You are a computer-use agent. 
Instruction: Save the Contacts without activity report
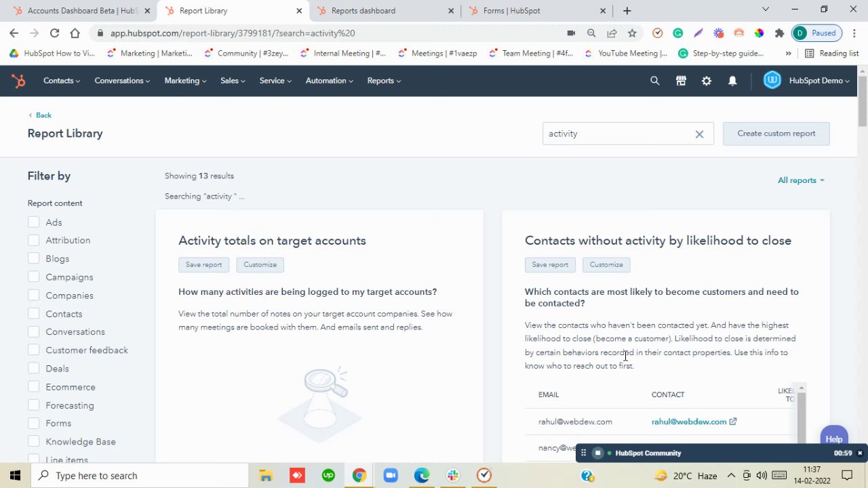tap(550, 264)
